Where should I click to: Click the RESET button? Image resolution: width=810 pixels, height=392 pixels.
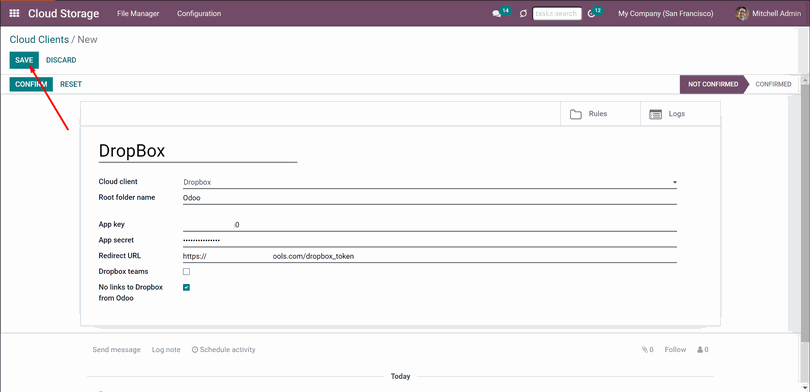[71, 84]
